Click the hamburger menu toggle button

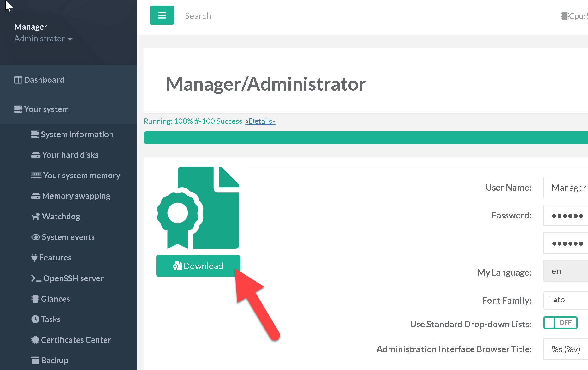pyautogui.click(x=162, y=15)
